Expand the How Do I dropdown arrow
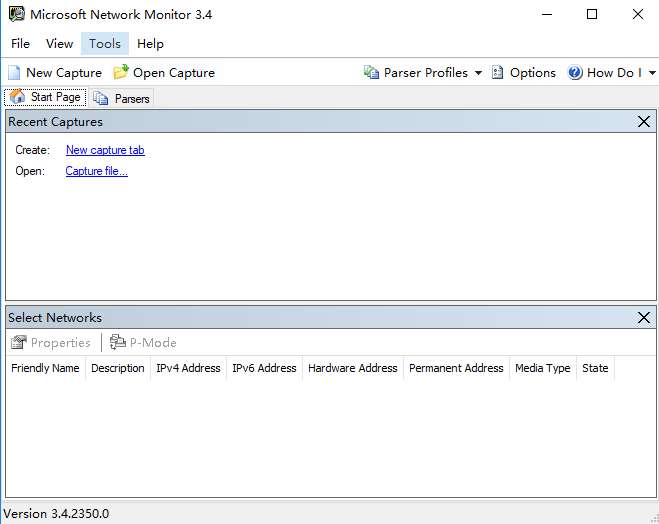Viewport: 659px width, 524px height. pyautogui.click(x=652, y=73)
